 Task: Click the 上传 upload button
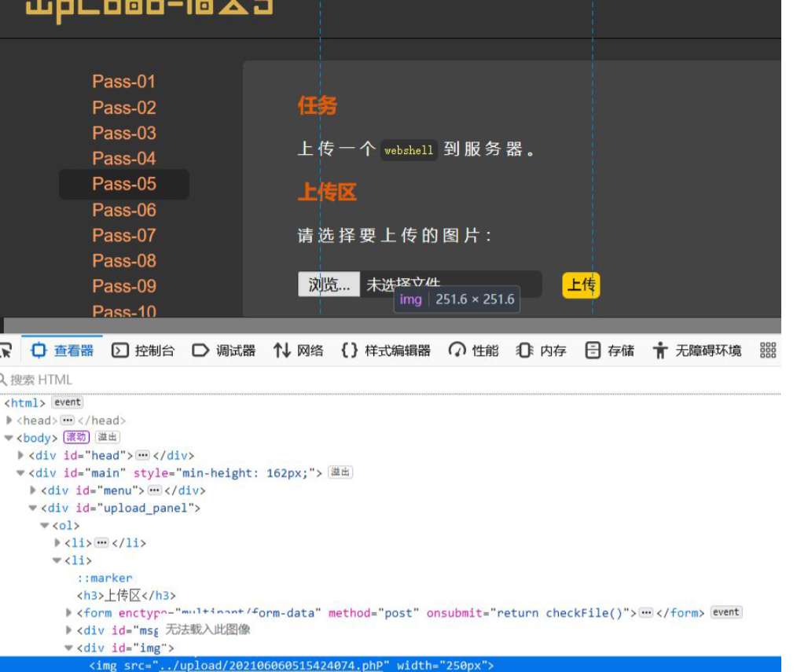pyautogui.click(x=581, y=285)
